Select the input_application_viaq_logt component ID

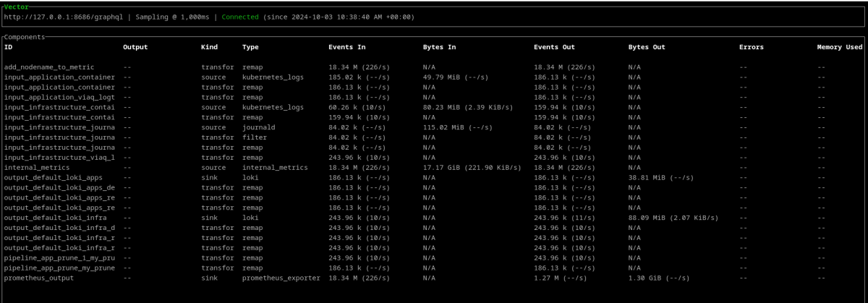(x=59, y=97)
